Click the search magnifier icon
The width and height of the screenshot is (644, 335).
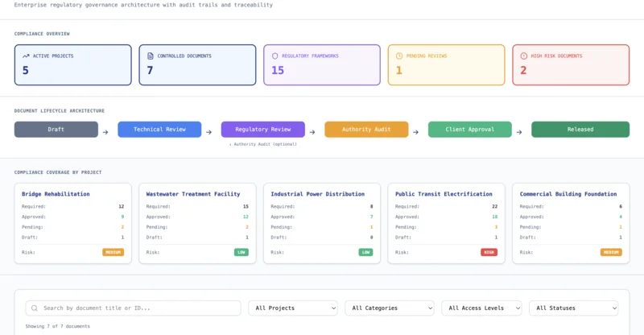click(35, 308)
